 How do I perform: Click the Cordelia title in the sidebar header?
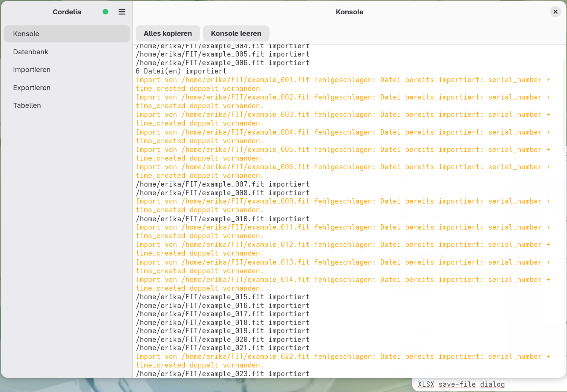point(67,12)
